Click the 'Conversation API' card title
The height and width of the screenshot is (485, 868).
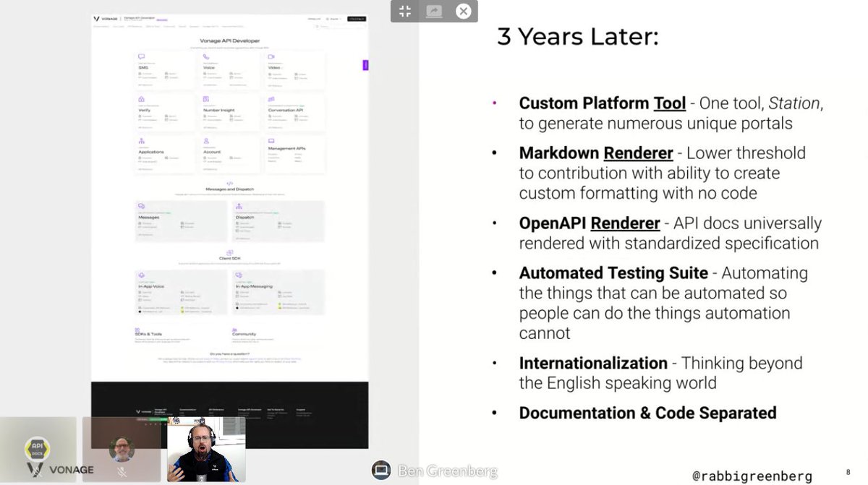pos(286,110)
